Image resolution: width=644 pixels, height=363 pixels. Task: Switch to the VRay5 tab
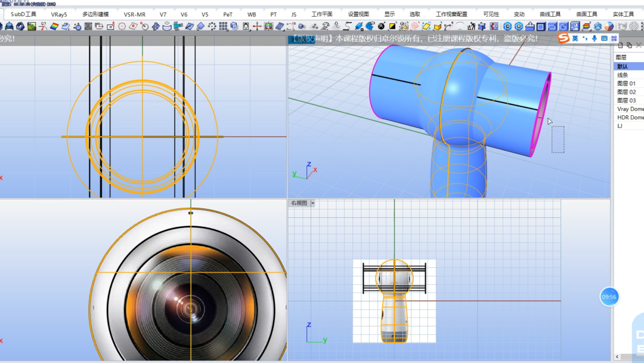click(x=58, y=14)
